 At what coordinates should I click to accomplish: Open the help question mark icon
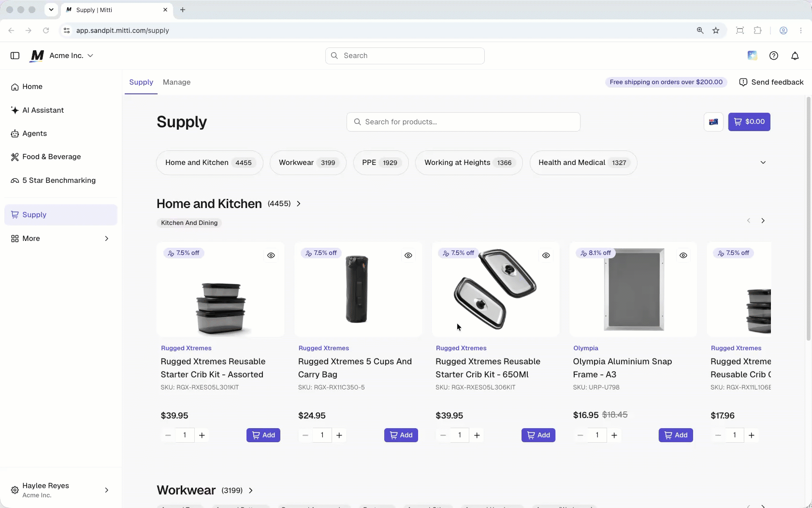pyautogui.click(x=774, y=56)
